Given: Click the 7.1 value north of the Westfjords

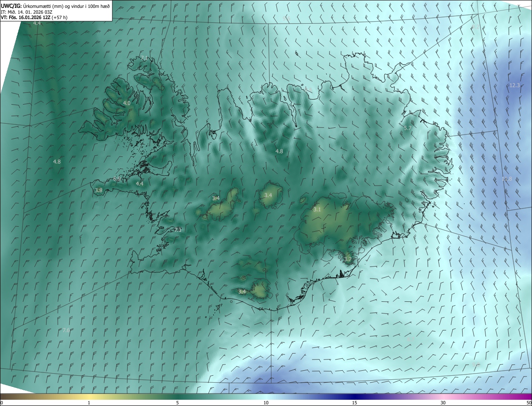Looking at the screenshot, I should tap(144, 58).
